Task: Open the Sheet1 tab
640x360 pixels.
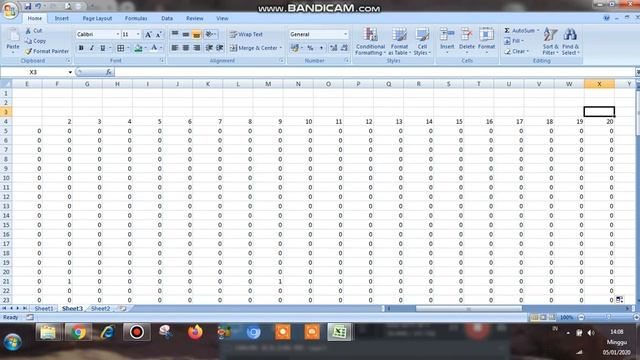Action: [x=44, y=309]
